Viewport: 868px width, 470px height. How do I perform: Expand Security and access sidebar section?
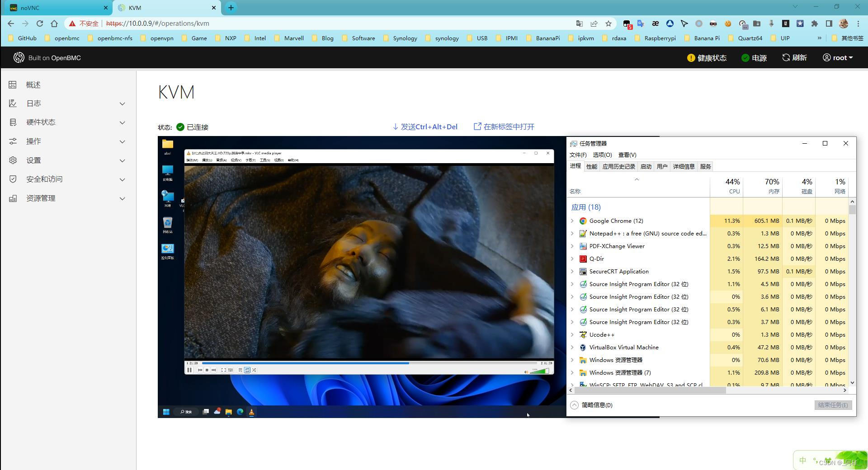pos(68,179)
